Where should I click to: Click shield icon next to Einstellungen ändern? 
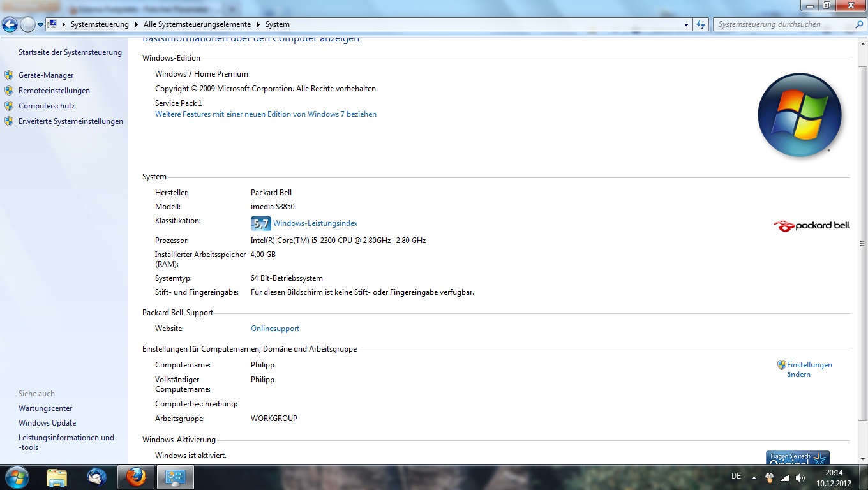782,365
